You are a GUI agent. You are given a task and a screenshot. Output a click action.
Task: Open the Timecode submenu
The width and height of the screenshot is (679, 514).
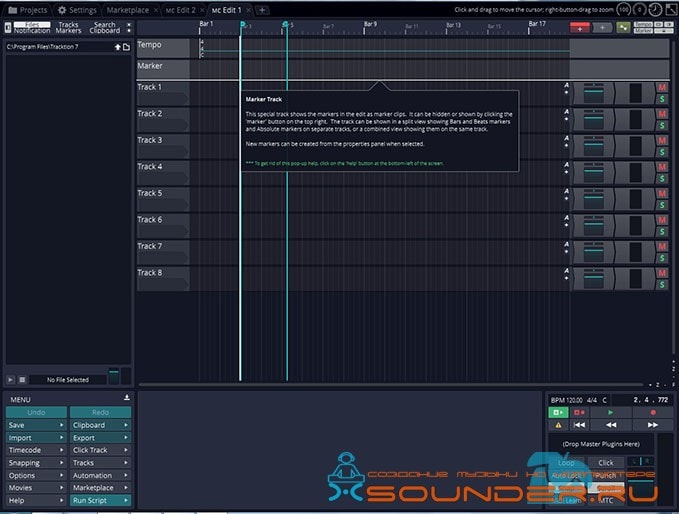[36, 450]
